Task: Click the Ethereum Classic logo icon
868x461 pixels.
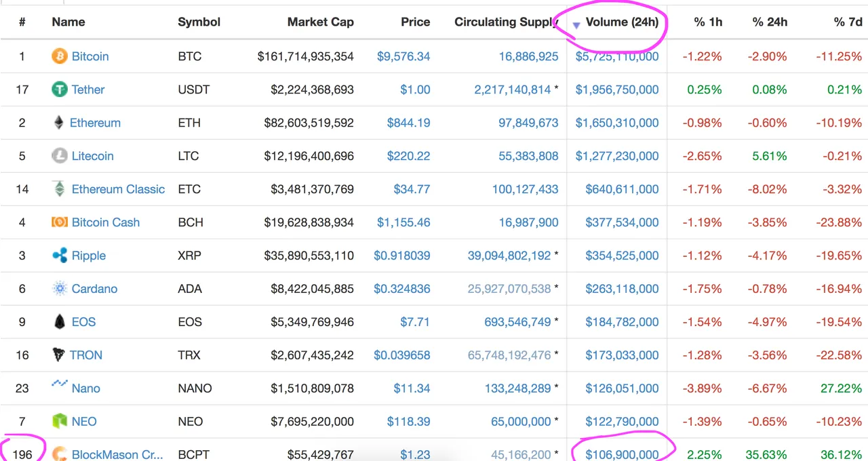Action: point(60,189)
